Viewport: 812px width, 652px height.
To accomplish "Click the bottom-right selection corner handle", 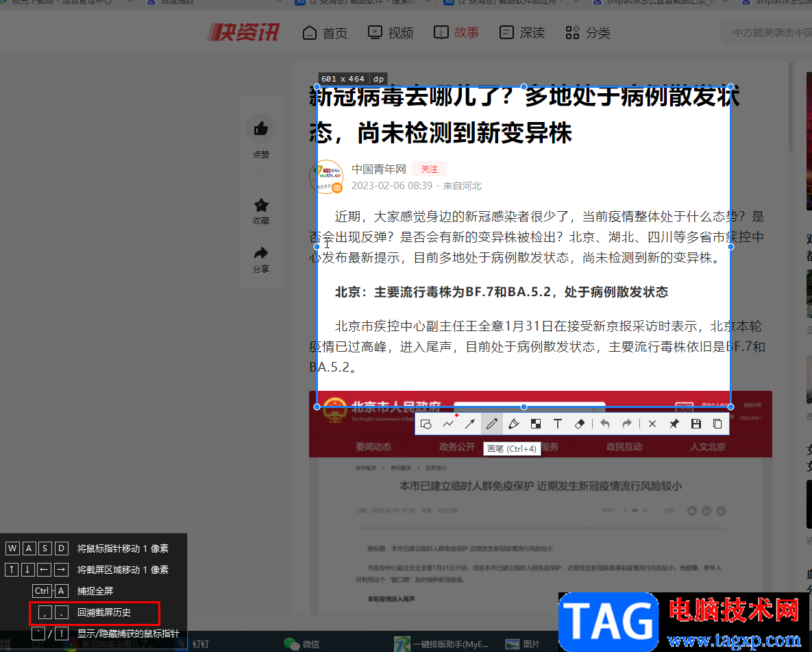I will (730, 407).
